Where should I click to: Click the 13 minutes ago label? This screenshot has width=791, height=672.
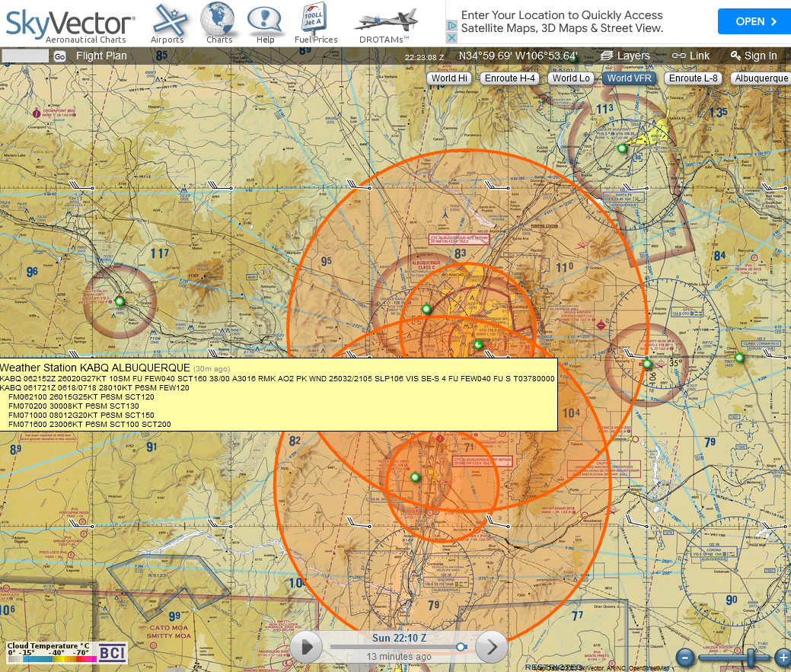tap(398, 656)
